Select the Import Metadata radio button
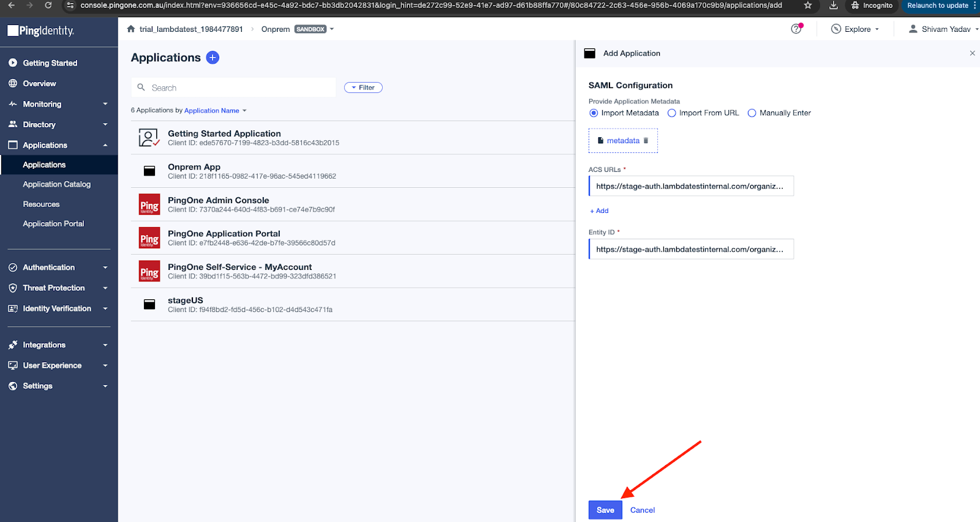This screenshot has width=980, height=522. click(x=594, y=113)
